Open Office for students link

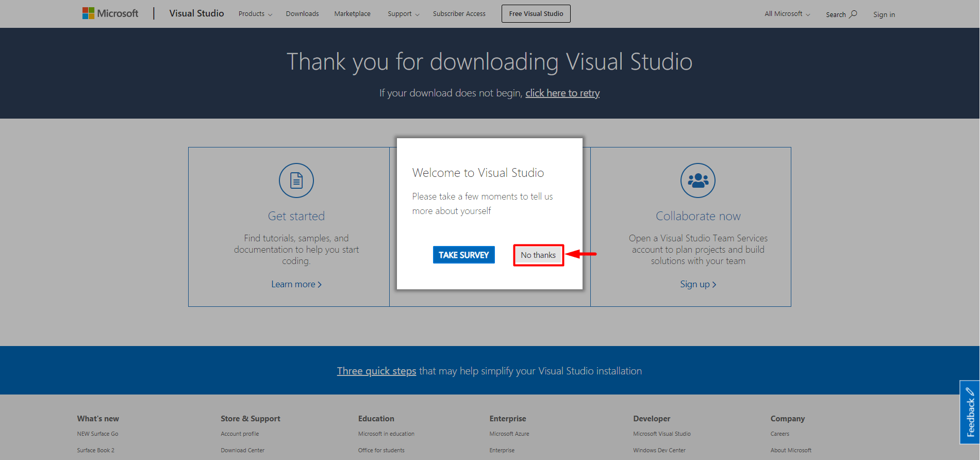(x=381, y=450)
